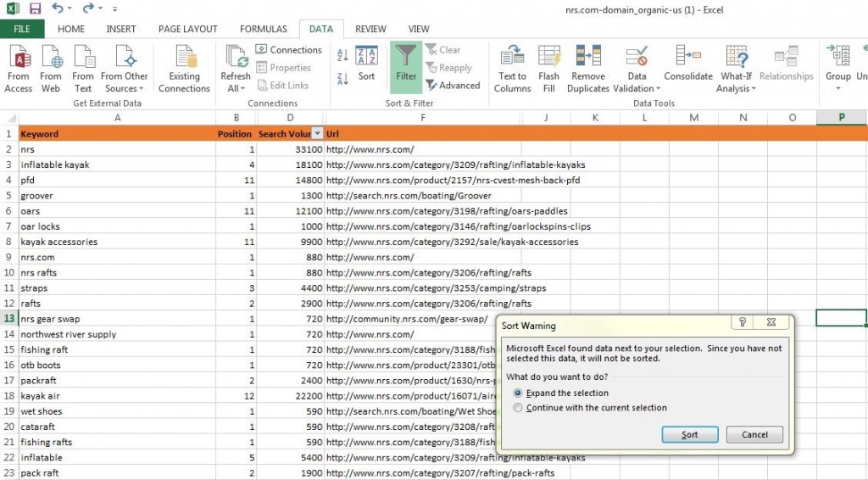Sort A to Z ascending
Screen dimensions: 868x480
pyautogui.click(x=342, y=55)
